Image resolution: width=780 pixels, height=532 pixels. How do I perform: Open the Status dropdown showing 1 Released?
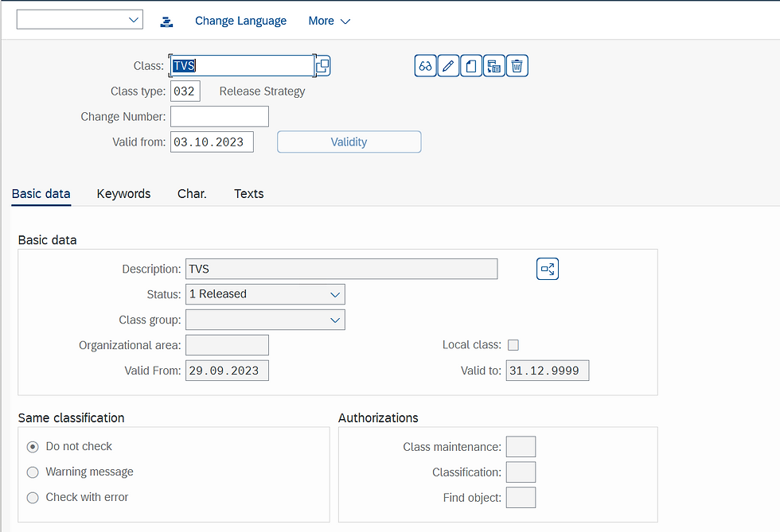point(265,294)
